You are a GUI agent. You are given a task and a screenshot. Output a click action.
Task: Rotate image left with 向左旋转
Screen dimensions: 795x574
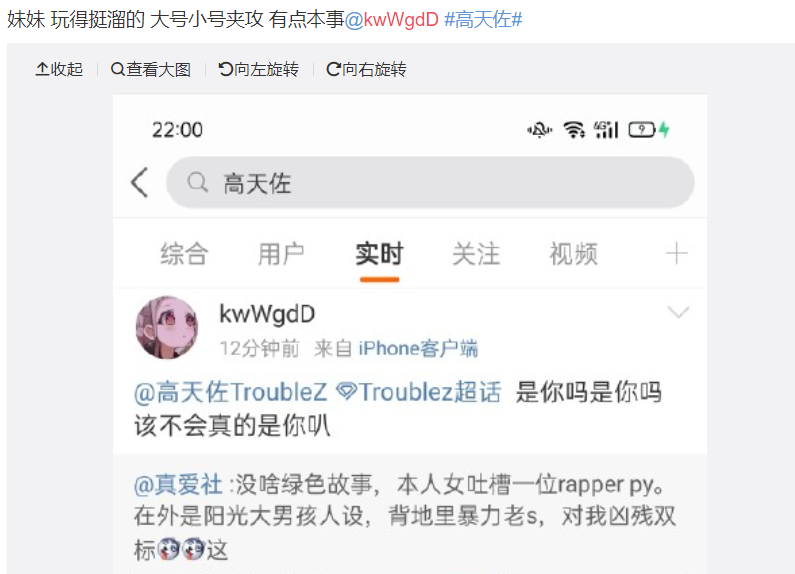pyautogui.click(x=259, y=69)
